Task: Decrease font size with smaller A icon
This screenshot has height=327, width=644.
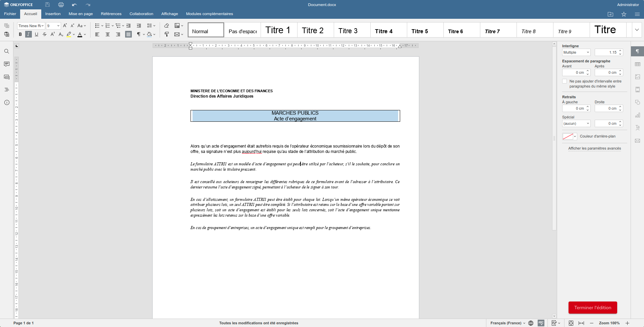Action: [72, 26]
